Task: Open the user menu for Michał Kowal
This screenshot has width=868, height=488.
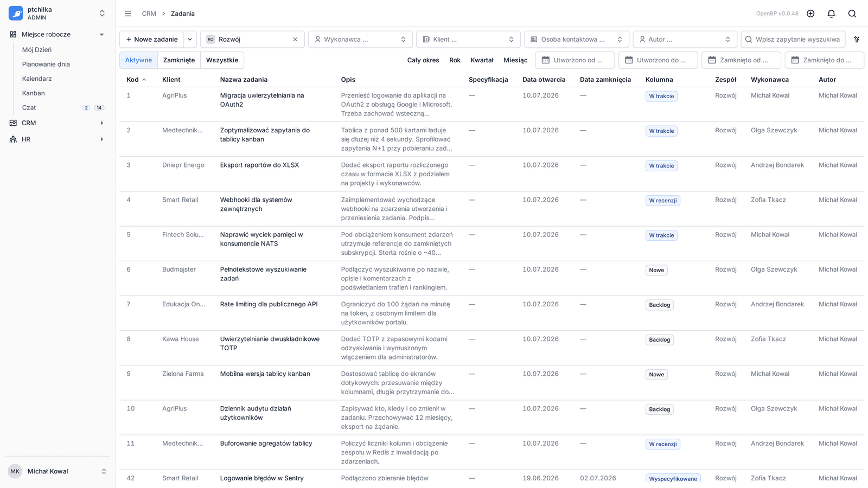Action: (58, 471)
